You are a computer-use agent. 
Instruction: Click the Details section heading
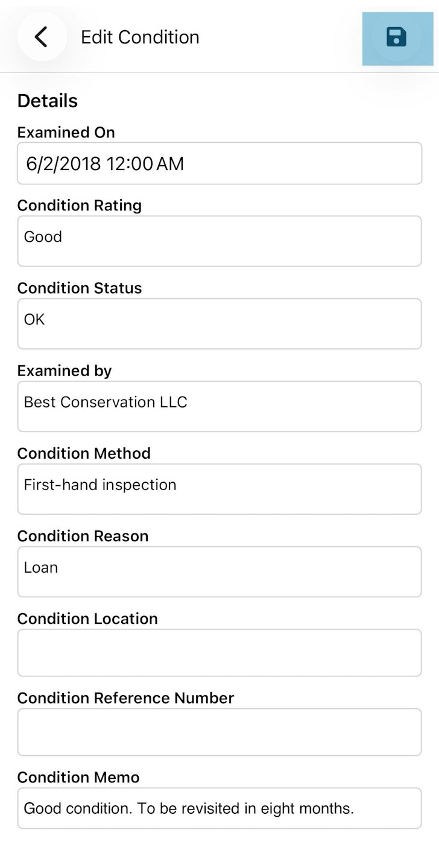coord(48,101)
